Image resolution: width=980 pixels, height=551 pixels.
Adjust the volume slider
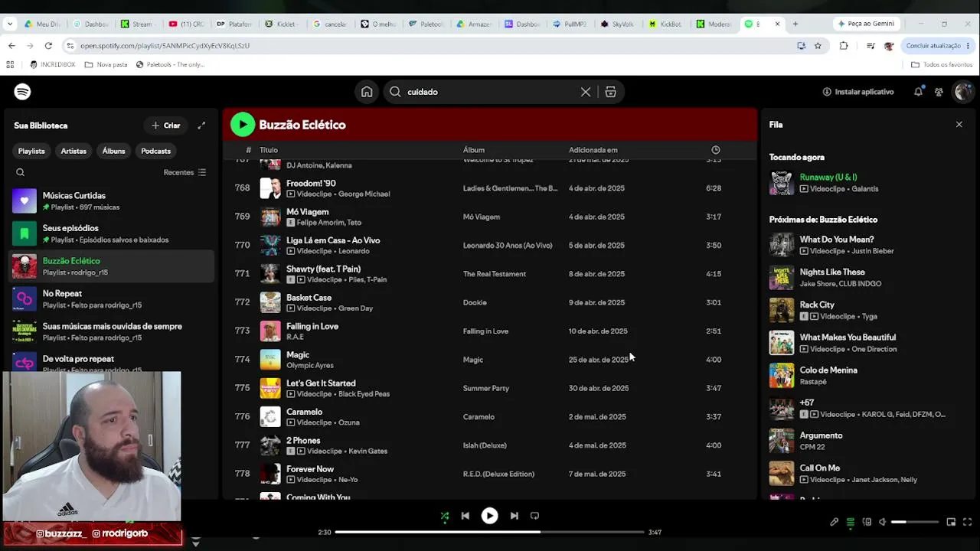point(915,522)
